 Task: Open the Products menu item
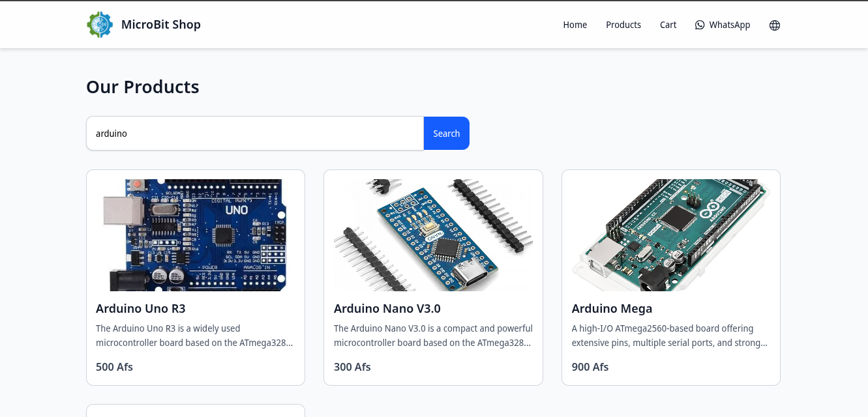[623, 25]
